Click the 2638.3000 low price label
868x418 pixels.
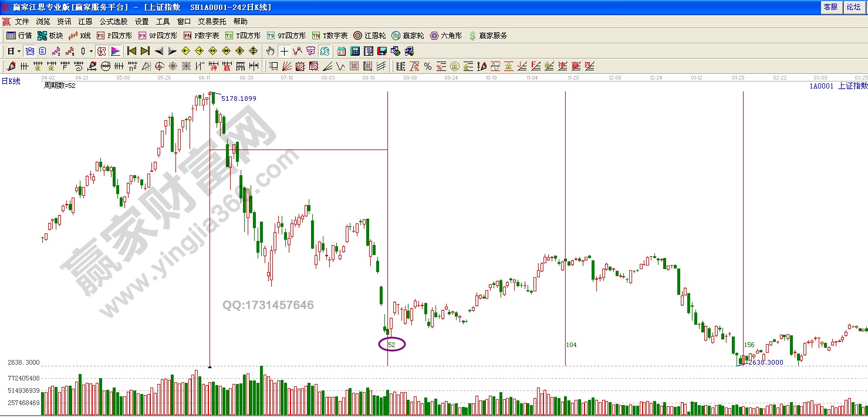pyautogui.click(x=765, y=362)
